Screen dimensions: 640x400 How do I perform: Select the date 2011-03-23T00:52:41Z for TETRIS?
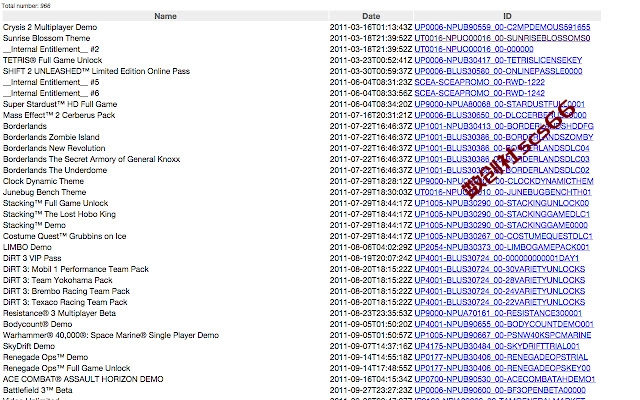pyautogui.click(x=371, y=60)
